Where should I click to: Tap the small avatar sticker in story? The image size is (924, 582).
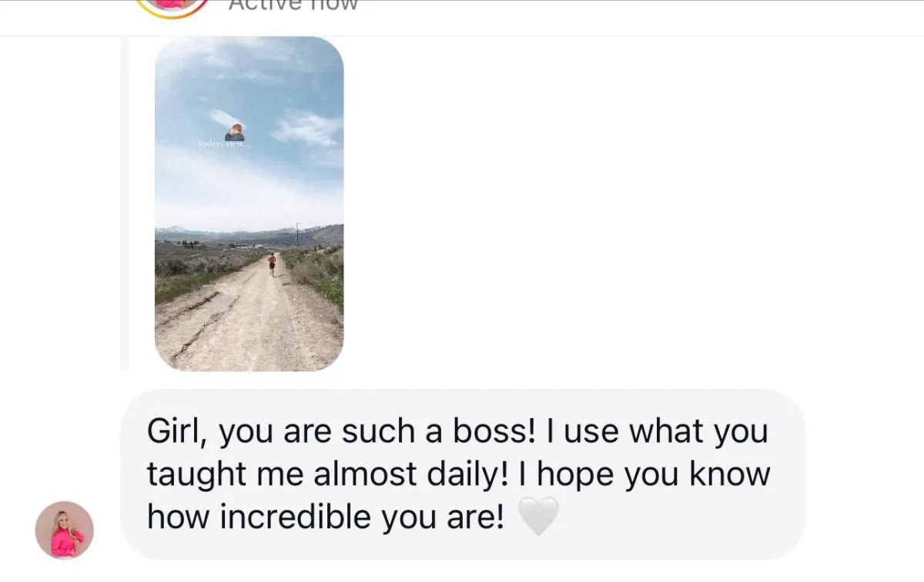(235, 132)
